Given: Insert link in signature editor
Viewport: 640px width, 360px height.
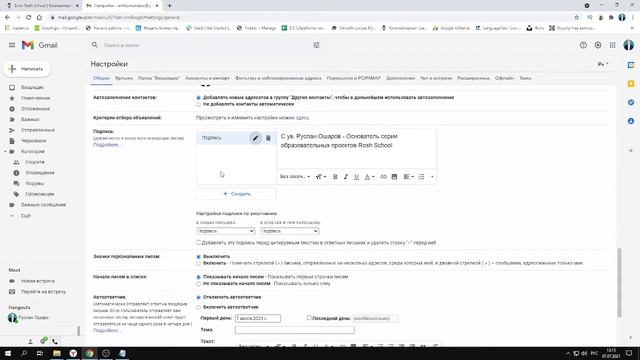Looking at the screenshot, I should [x=383, y=176].
